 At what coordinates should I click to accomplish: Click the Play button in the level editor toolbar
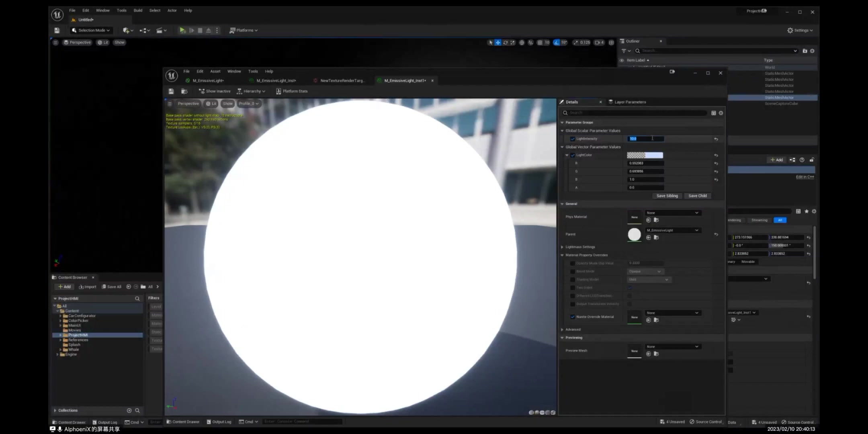click(x=182, y=30)
